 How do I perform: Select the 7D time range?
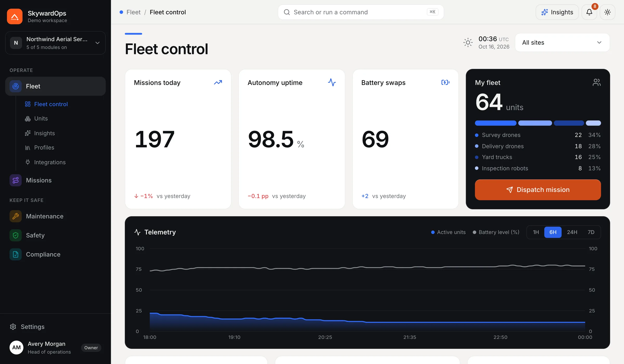pos(591,232)
